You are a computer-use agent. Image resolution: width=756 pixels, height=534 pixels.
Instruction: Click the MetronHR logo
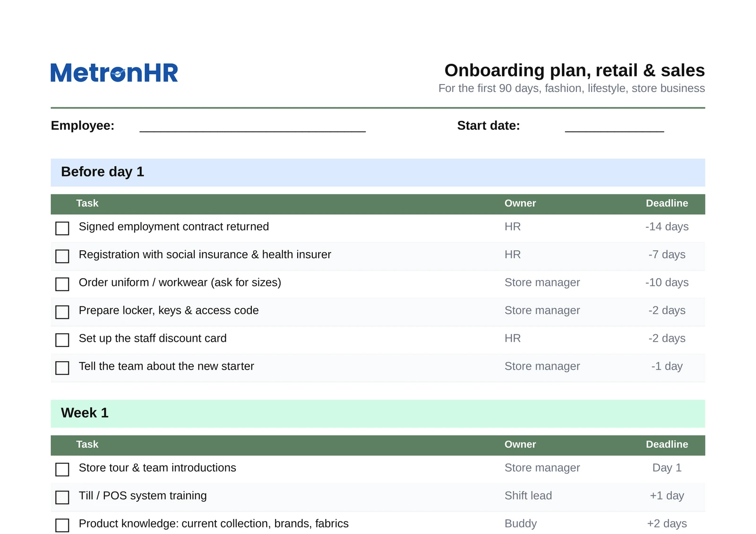click(114, 73)
